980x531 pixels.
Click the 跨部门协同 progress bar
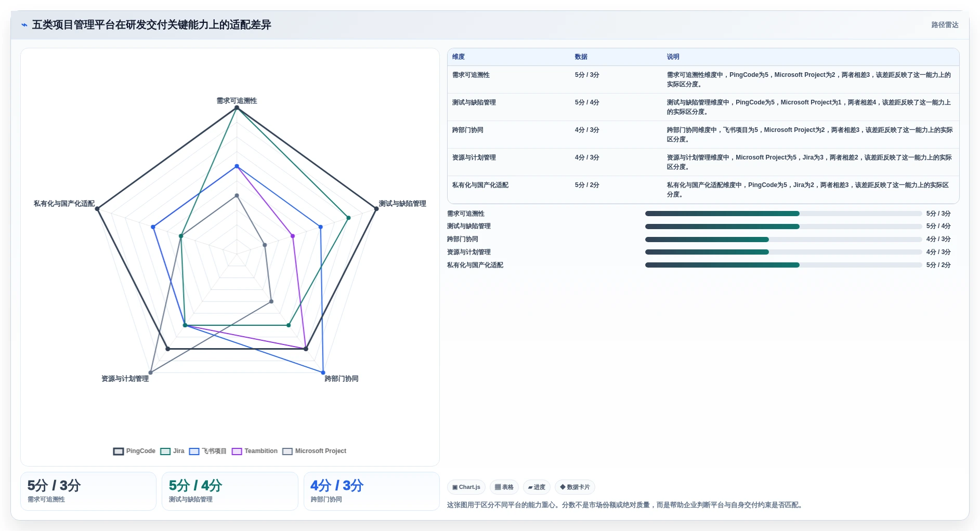tap(783, 240)
